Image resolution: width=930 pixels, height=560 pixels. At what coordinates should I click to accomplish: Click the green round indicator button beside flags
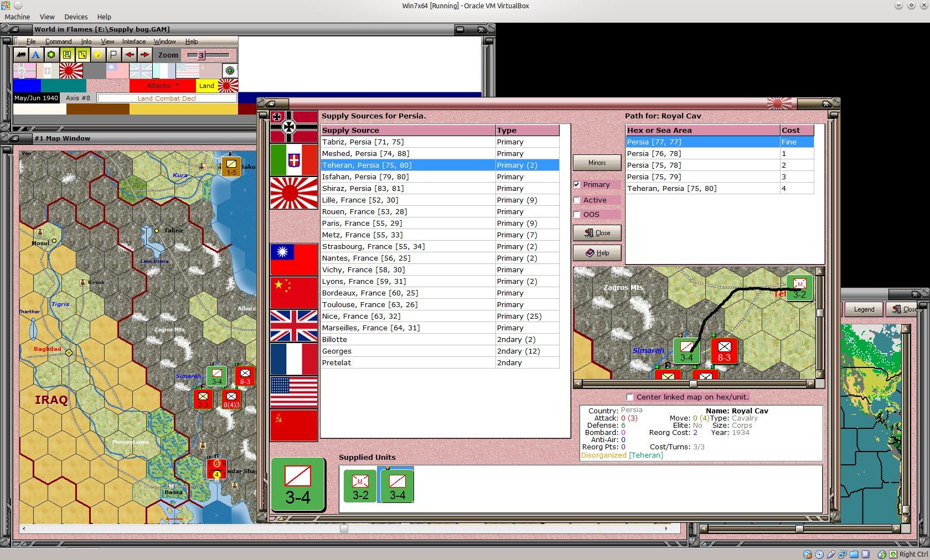pyautogui.click(x=230, y=70)
